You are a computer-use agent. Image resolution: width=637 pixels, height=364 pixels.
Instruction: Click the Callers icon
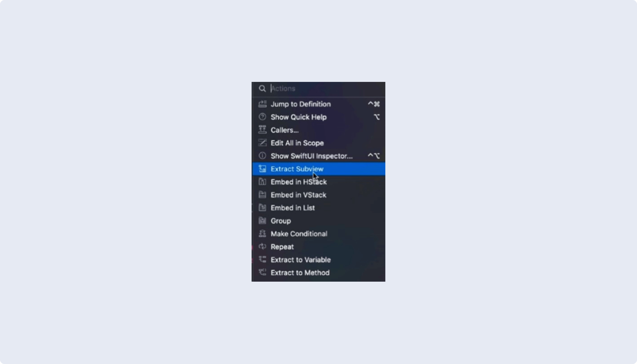[262, 130]
